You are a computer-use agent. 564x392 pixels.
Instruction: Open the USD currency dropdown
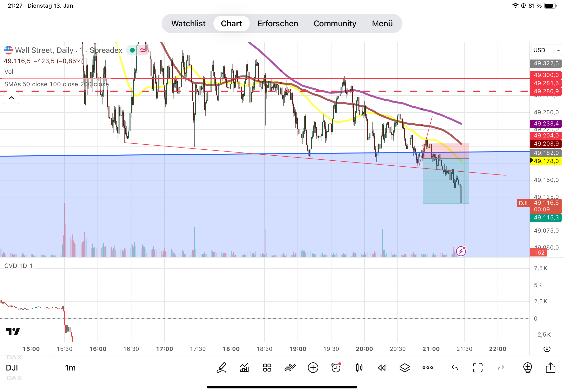(546, 50)
